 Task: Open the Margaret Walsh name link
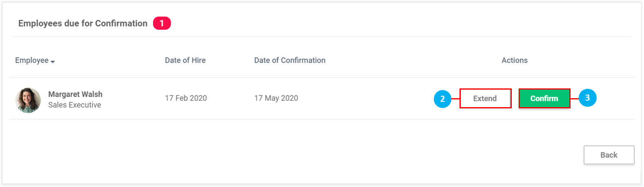75,94
